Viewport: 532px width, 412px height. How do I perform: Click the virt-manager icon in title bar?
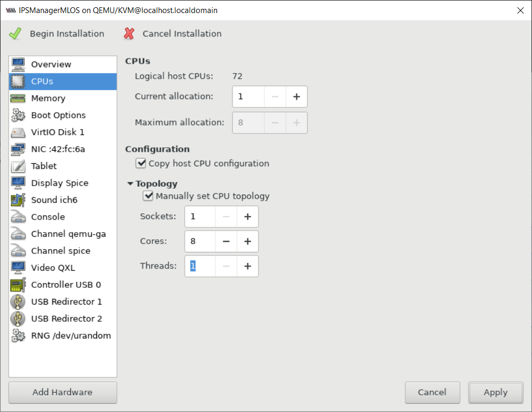tap(11, 10)
